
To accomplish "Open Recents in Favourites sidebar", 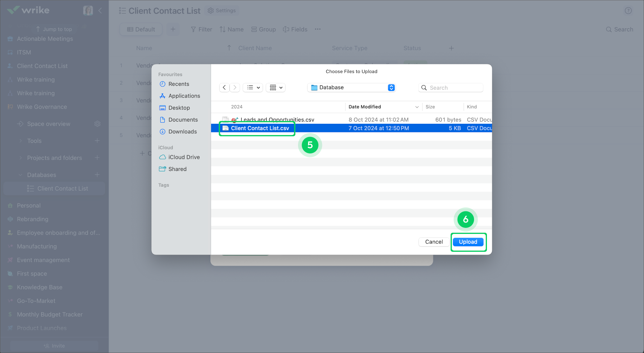I will (179, 84).
